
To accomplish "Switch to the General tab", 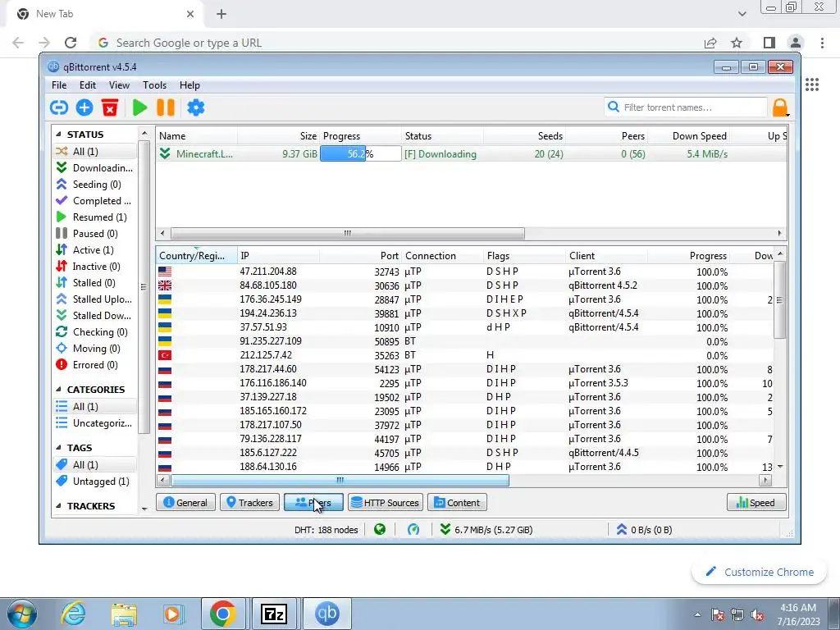I will tap(185, 503).
